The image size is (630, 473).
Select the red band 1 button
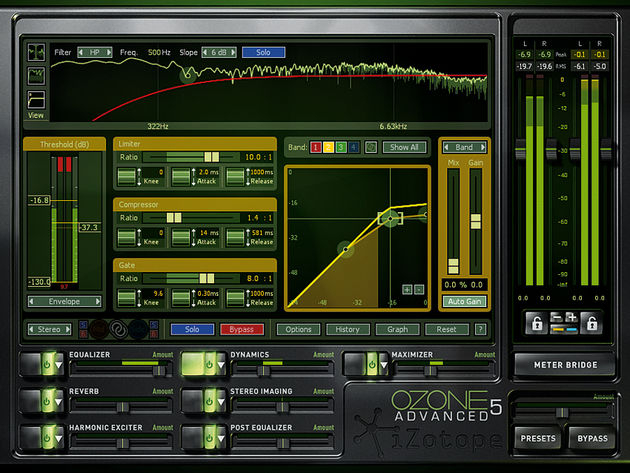pos(315,148)
